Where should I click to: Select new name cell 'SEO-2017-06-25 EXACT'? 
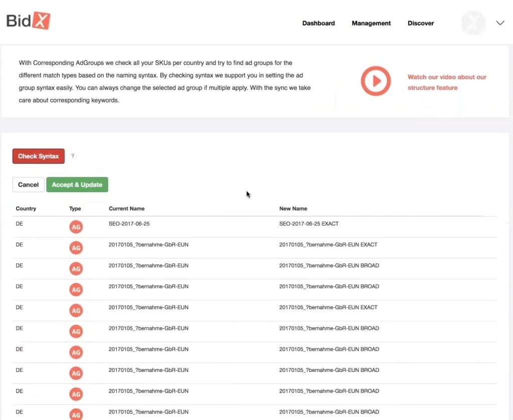coord(309,224)
